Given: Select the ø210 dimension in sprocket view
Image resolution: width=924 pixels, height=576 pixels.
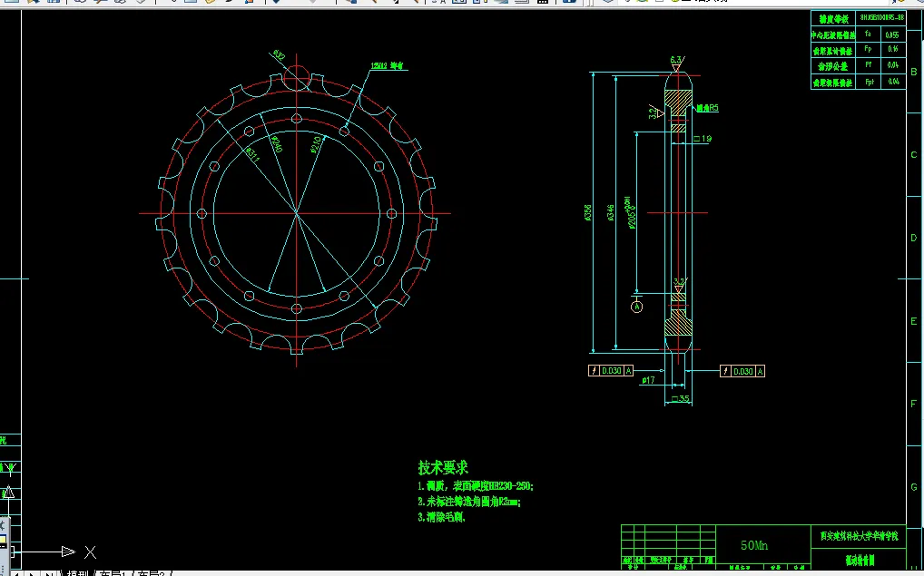Looking at the screenshot, I should [x=316, y=144].
